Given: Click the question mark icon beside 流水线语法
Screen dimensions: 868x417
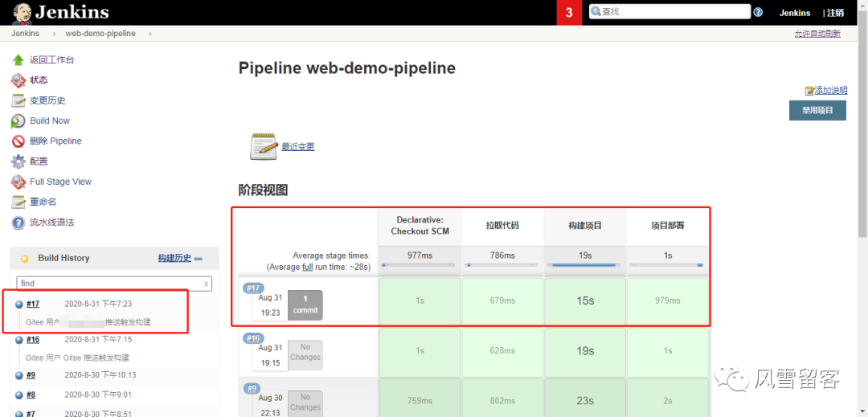Looking at the screenshot, I should coord(18,223).
